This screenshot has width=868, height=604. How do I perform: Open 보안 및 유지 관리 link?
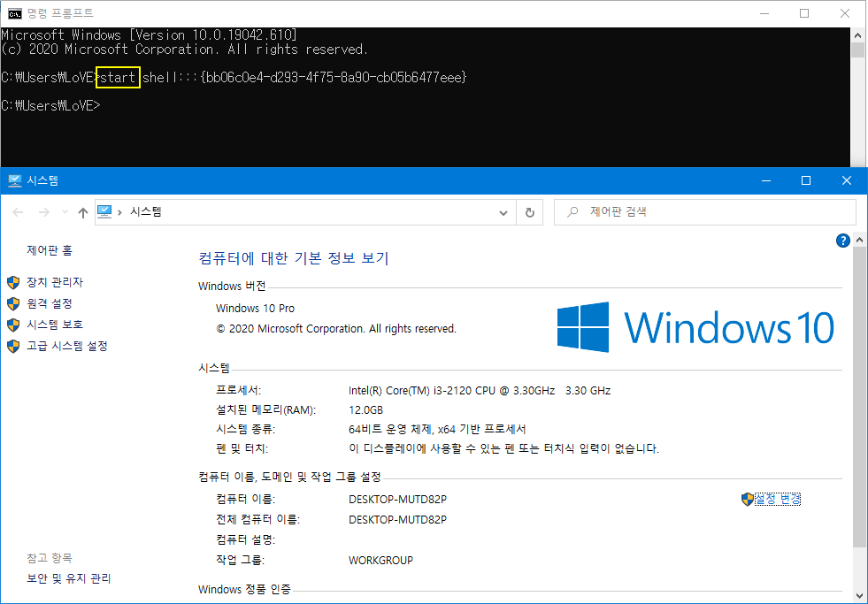tap(69, 578)
